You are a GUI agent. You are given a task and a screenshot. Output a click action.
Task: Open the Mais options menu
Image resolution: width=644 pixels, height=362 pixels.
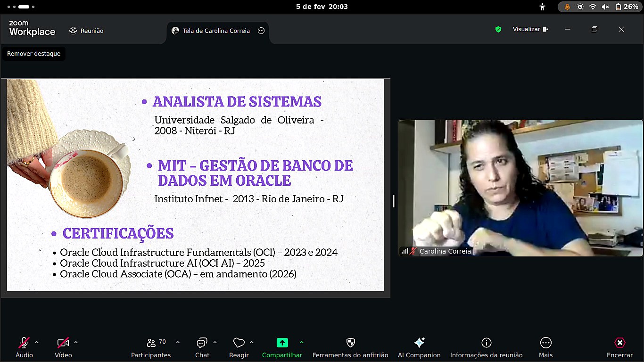click(546, 347)
